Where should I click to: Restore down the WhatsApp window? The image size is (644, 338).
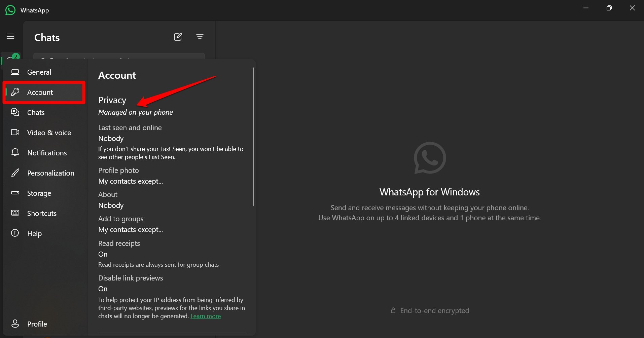[609, 8]
